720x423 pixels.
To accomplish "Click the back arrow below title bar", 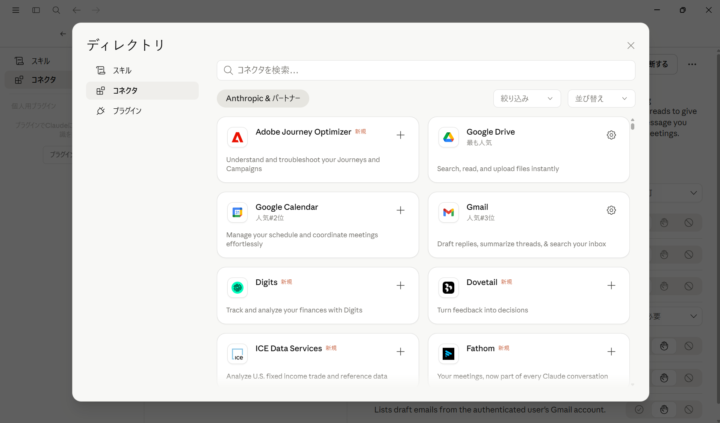I will pos(63,34).
